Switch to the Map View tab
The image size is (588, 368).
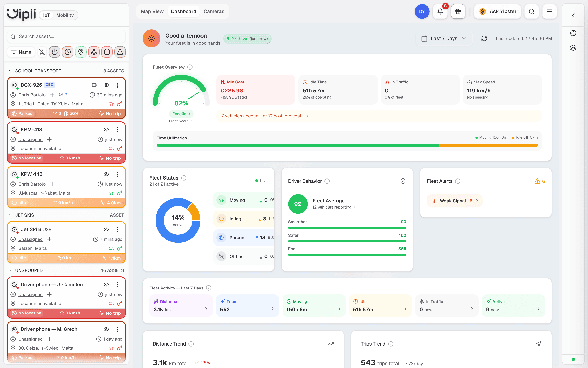pyautogui.click(x=152, y=11)
